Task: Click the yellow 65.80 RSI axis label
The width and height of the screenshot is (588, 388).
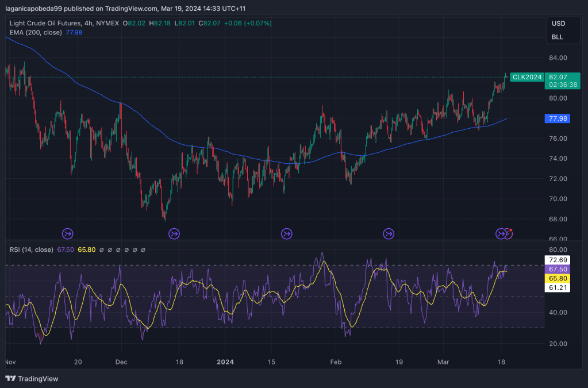Action: pos(558,278)
